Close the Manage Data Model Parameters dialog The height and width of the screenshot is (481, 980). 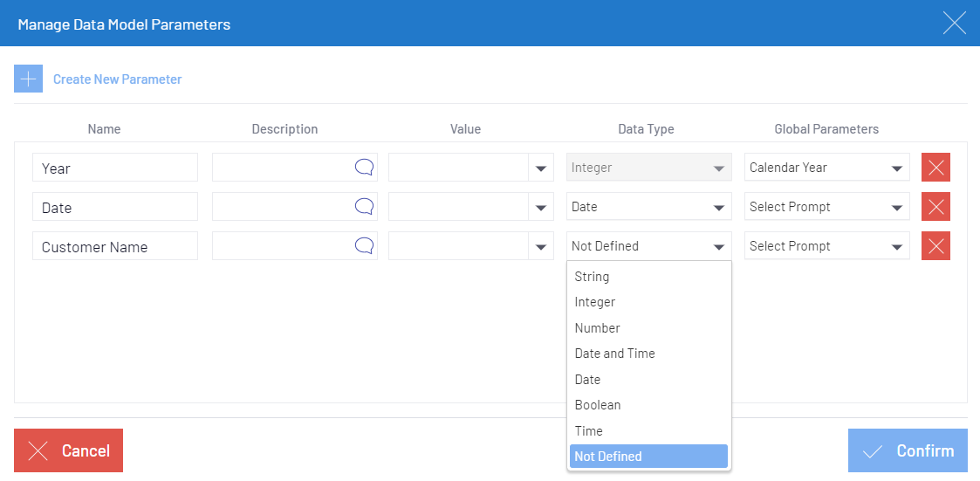pos(954,24)
